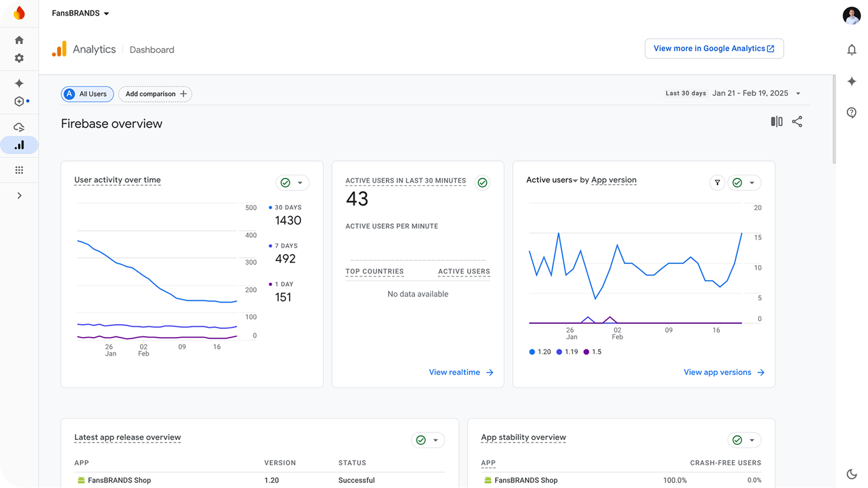Open the date range dropdown Jan 21 - Feb 19
868x488 pixels.
tap(756, 93)
